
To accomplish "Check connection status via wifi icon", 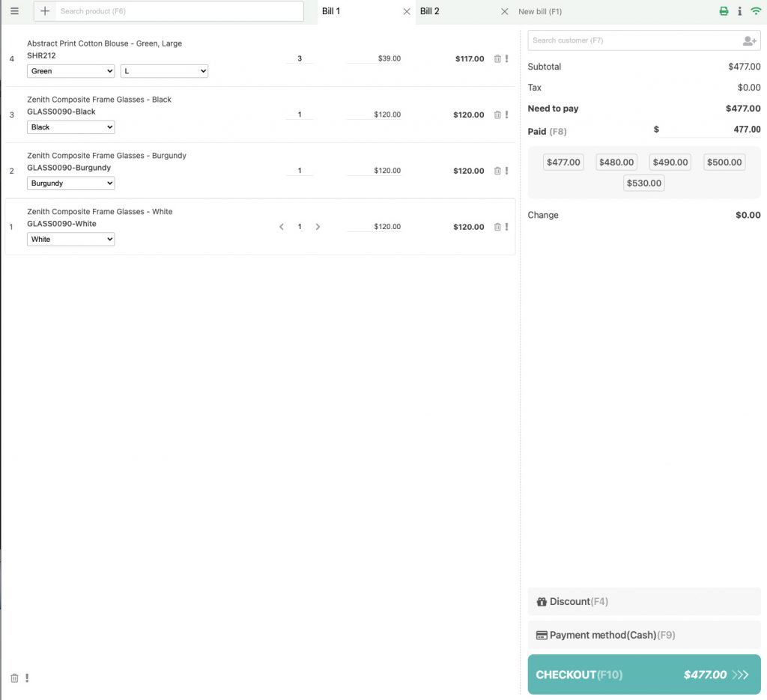I will pos(756,10).
